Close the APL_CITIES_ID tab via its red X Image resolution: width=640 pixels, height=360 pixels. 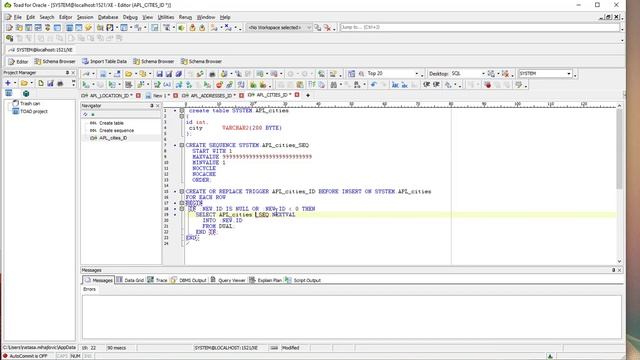(297, 95)
